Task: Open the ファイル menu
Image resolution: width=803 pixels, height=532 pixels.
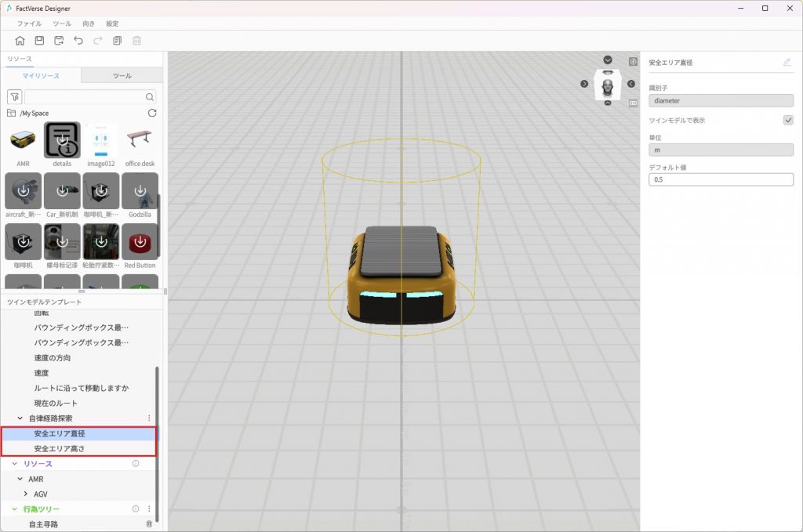Action: click(29, 24)
